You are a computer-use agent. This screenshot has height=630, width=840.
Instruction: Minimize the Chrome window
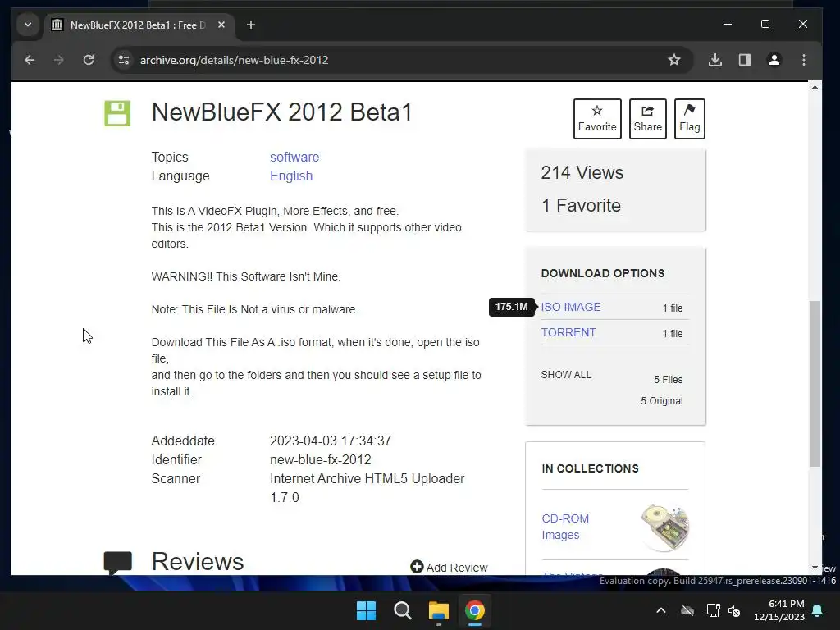coord(728,24)
